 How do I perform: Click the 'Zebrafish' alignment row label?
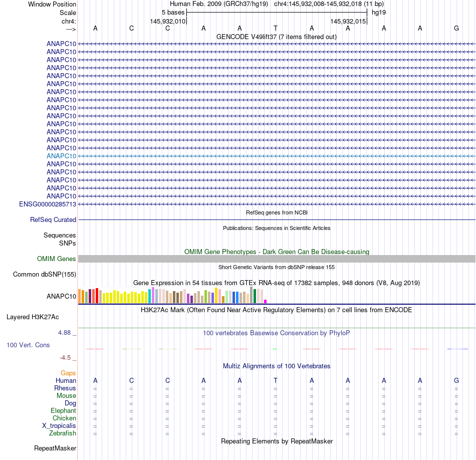(x=63, y=433)
